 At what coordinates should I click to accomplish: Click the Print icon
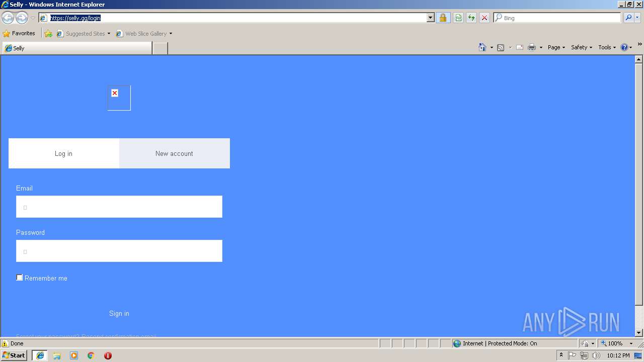coord(532,47)
